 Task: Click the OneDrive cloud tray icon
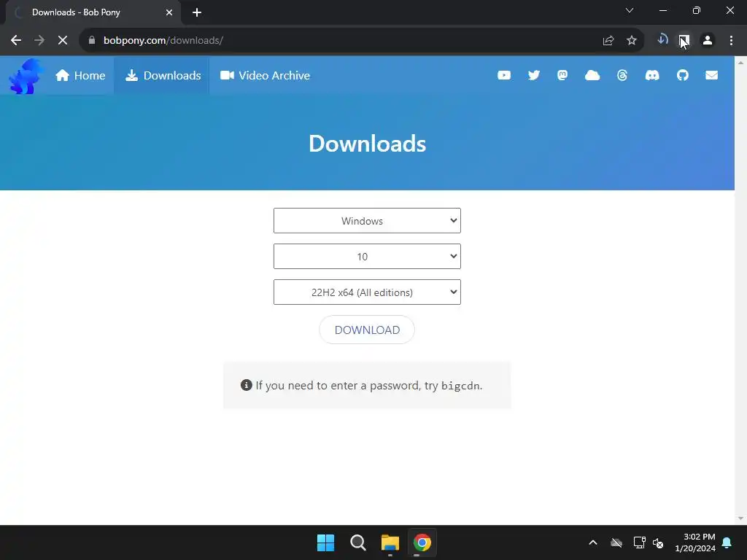click(x=616, y=542)
